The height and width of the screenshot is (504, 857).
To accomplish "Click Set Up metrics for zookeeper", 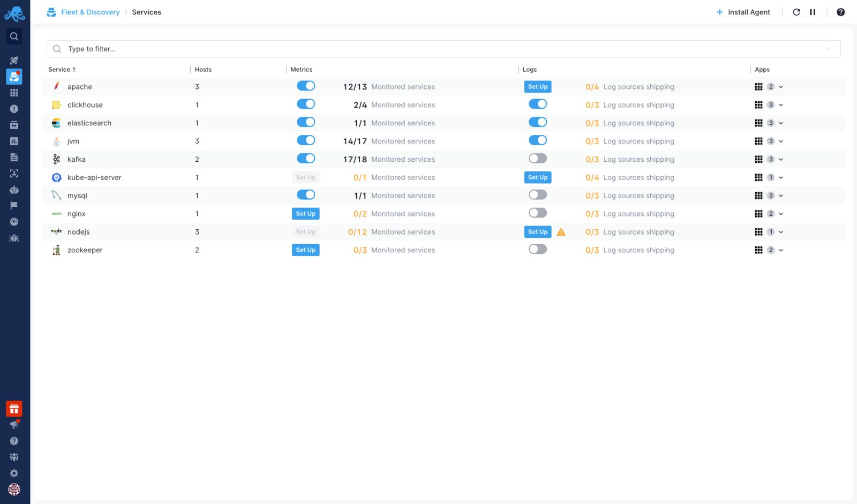I will [x=306, y=250].
